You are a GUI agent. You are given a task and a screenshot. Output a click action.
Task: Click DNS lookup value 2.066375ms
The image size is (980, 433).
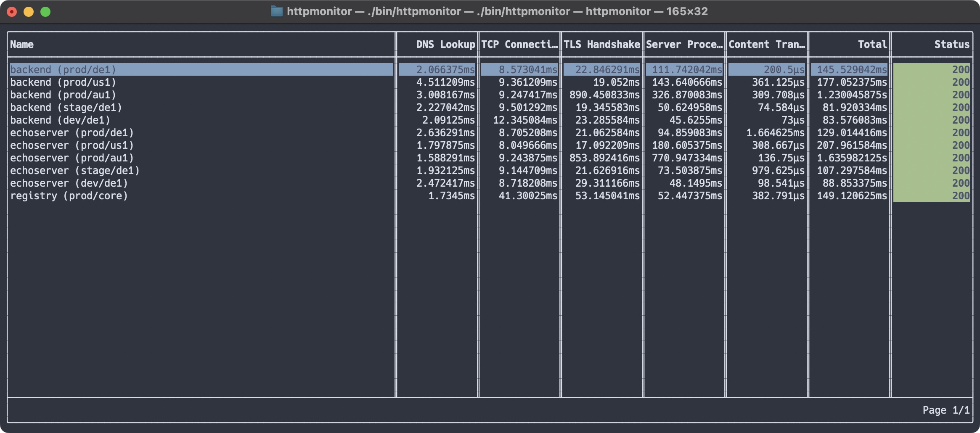point(445,69)
